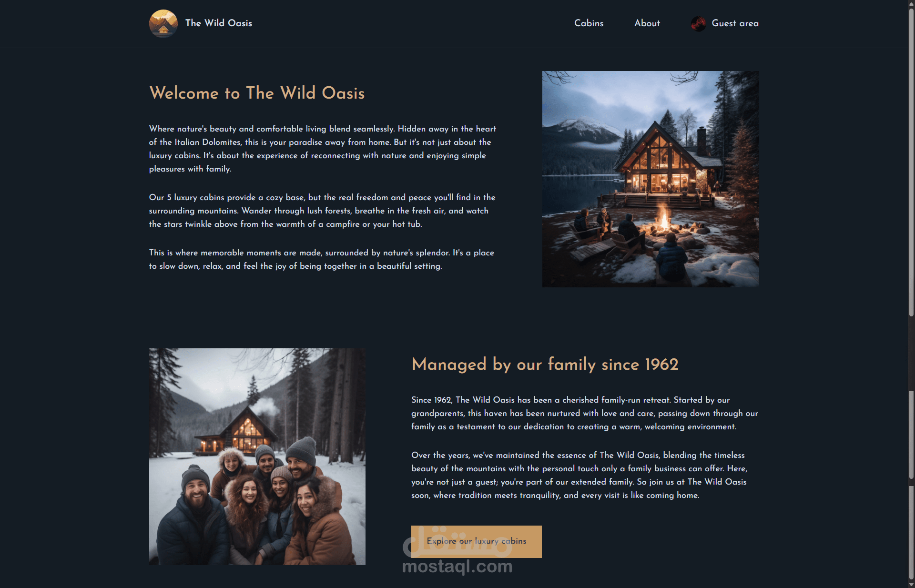Click the "Welcome to The Wild Oasis" heading
This screenshot has width=915, height=588.
click(x=257, y=93)
